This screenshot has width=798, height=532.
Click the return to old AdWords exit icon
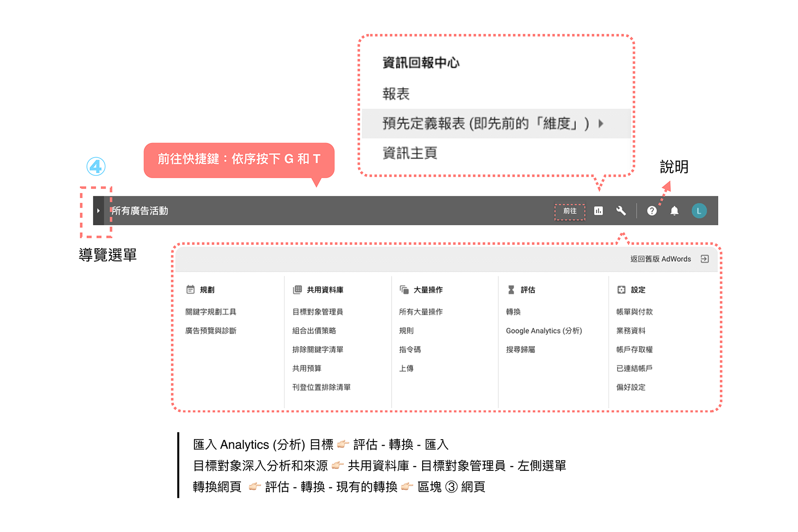705,259
